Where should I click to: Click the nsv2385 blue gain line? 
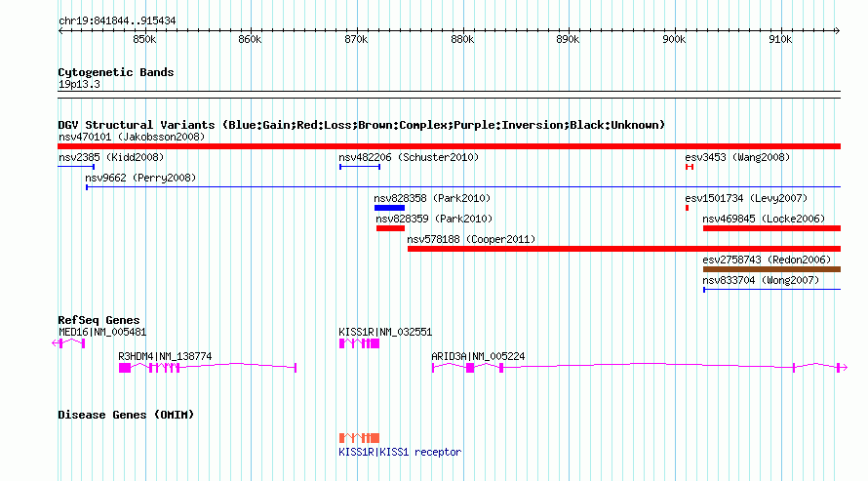76,167
